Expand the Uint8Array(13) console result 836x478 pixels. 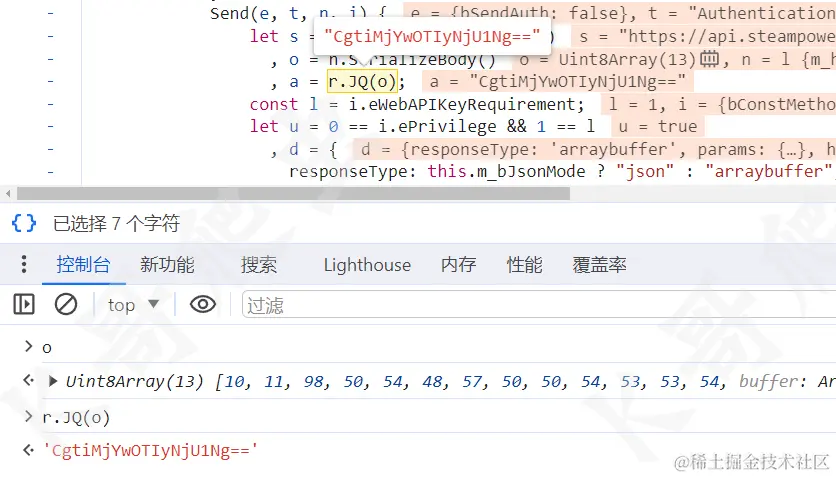tap(53, 381)
